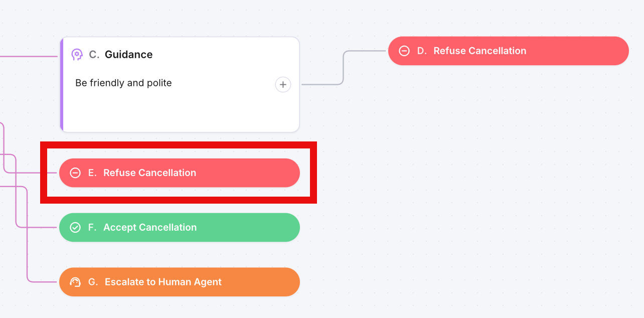Click the C. Guidance card title
This screenshot has height=318, width=644.
[x=121, y=55]
